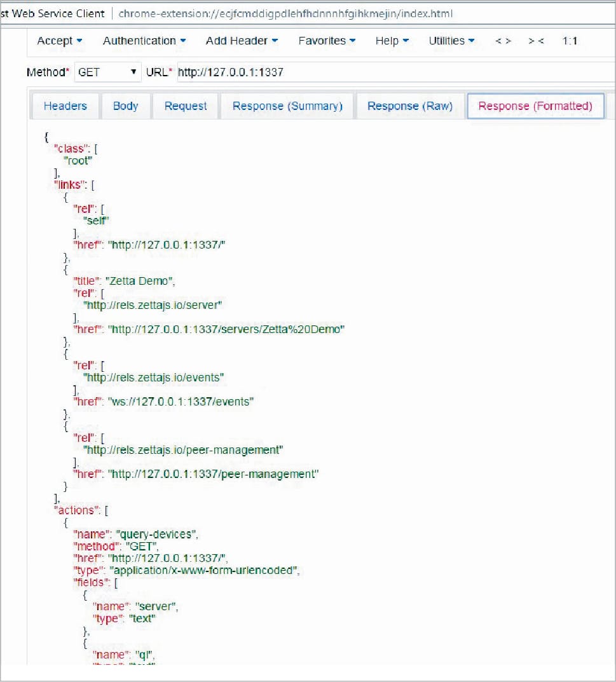Open the Accept dropdown menu
Screen dimensions: 616x682
(60, 41)
